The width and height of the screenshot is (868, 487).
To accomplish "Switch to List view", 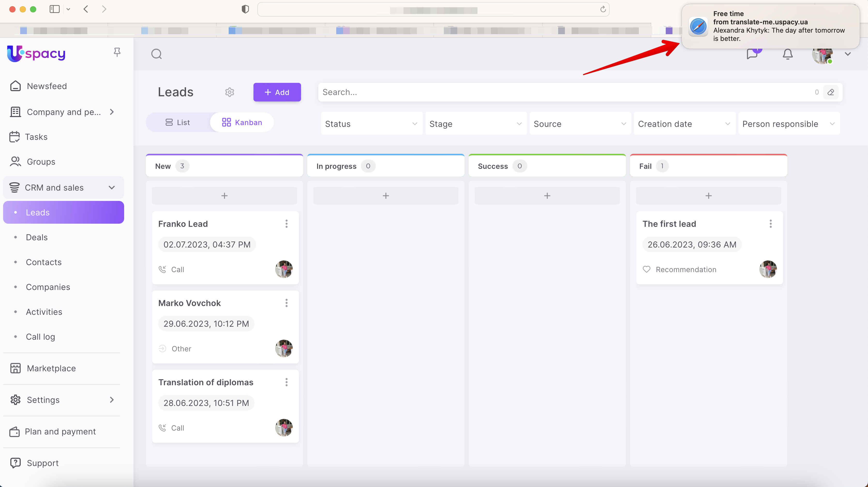I will [x=178, y=122].
